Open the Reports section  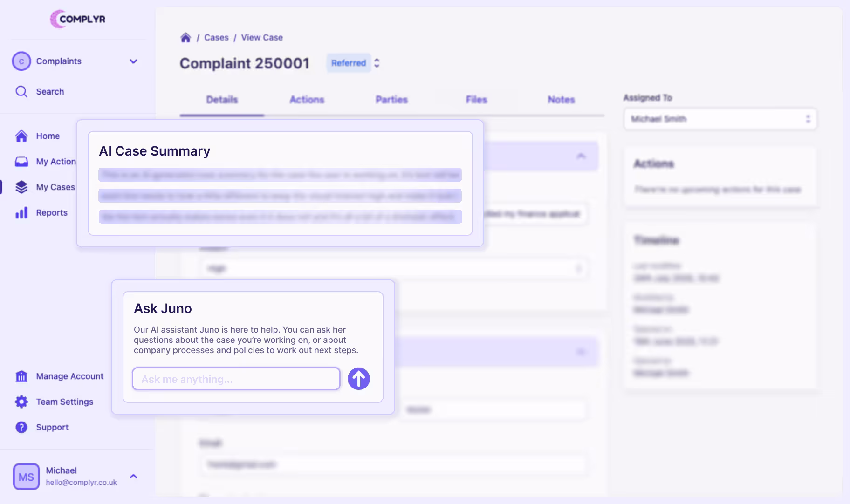pos(52,212)
